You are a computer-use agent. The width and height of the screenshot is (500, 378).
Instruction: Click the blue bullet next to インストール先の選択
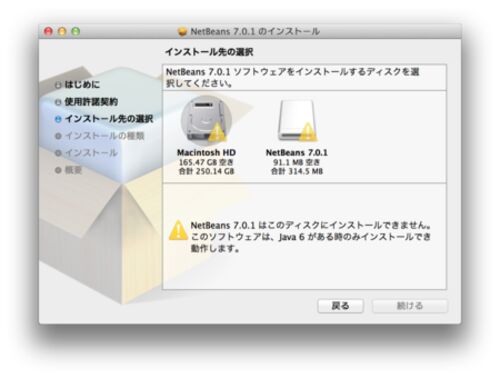pos(58,119)
